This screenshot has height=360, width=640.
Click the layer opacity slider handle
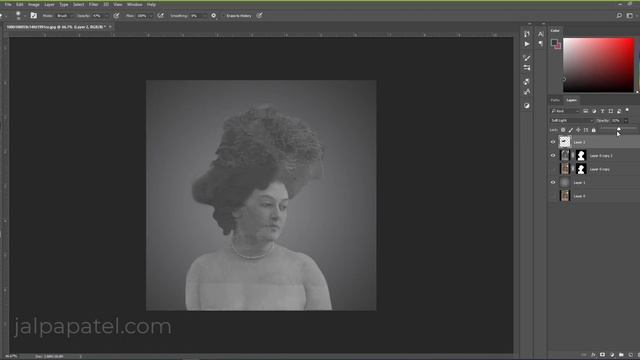click(x=619, y=129)
